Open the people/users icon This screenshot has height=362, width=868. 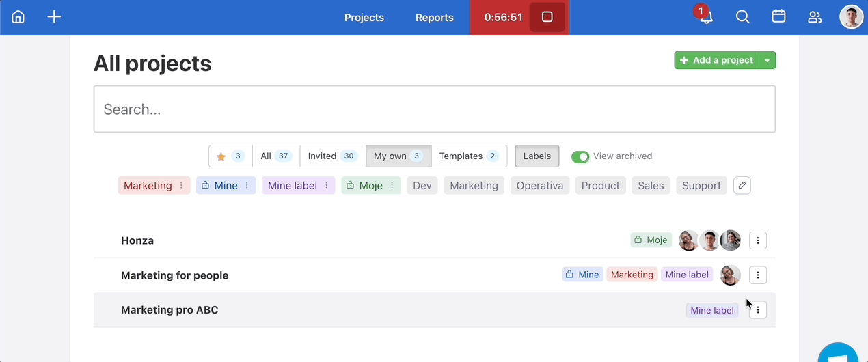coord(815,17)
